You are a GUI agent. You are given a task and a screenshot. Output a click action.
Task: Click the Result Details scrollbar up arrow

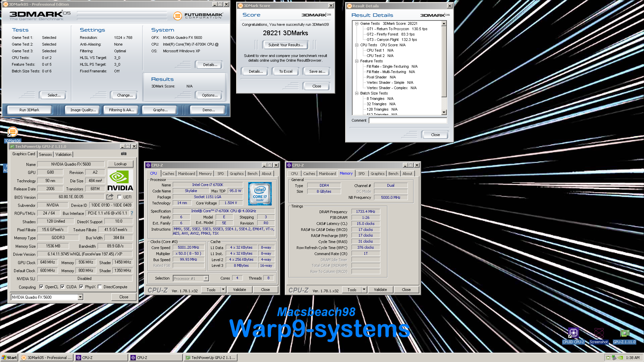pos(444,23)
